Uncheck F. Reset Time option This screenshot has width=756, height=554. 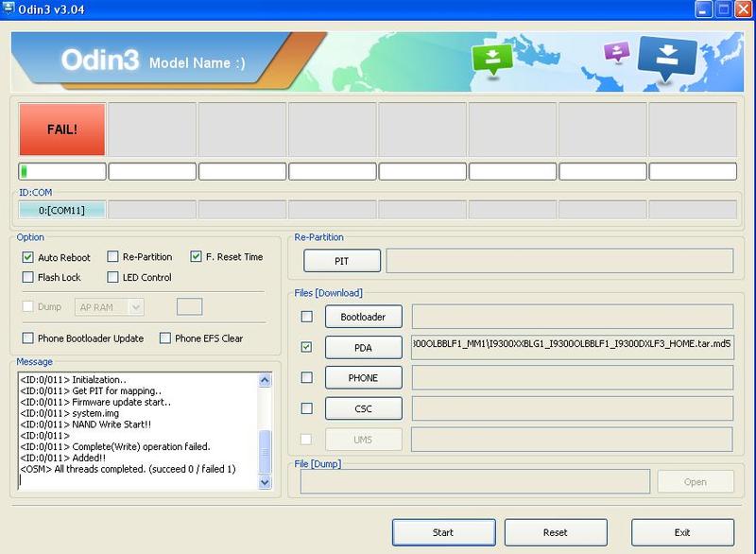196,256
